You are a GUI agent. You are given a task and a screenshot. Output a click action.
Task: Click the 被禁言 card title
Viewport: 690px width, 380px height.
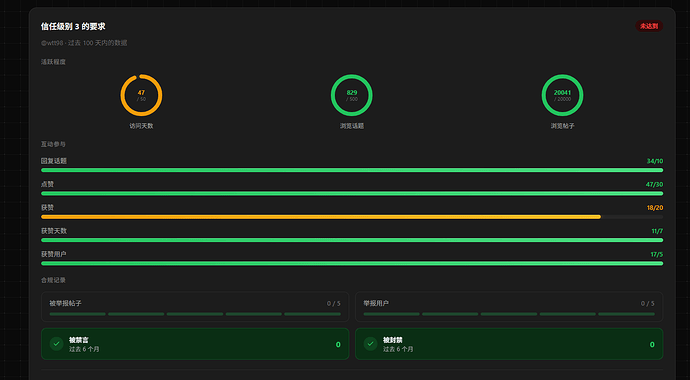tap(79, 340)
